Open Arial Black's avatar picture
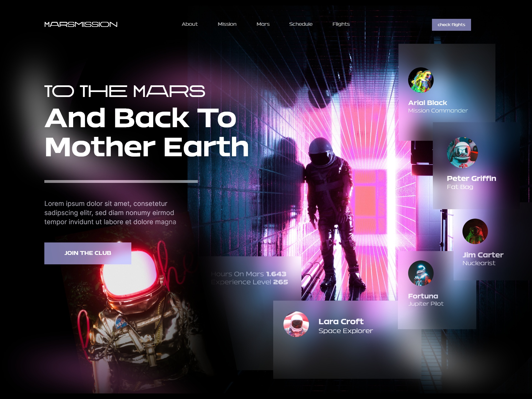Screen dimensions: 532x399 [x=421, y=80]
